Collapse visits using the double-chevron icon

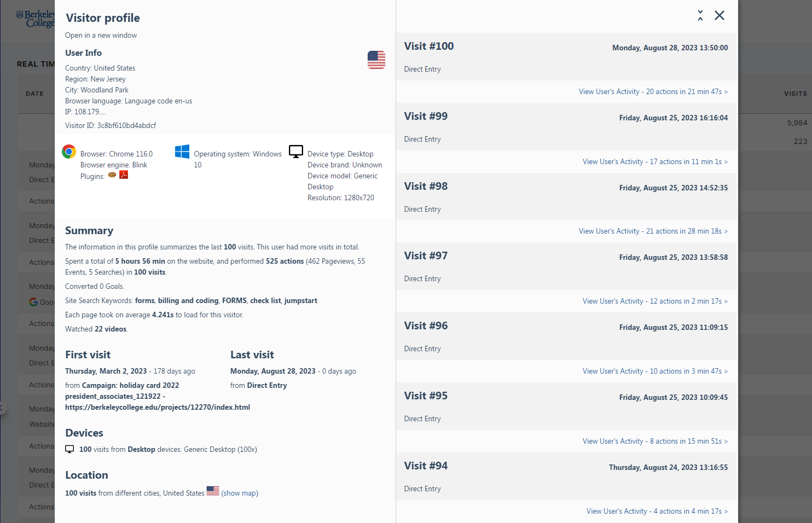click(700, 15)
